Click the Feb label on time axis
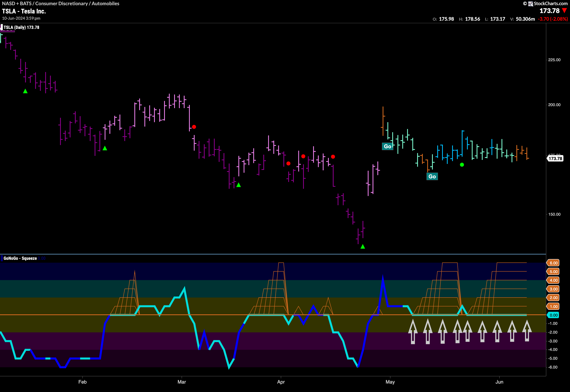Viewport: 570px width, 392px height. (82, 382)
